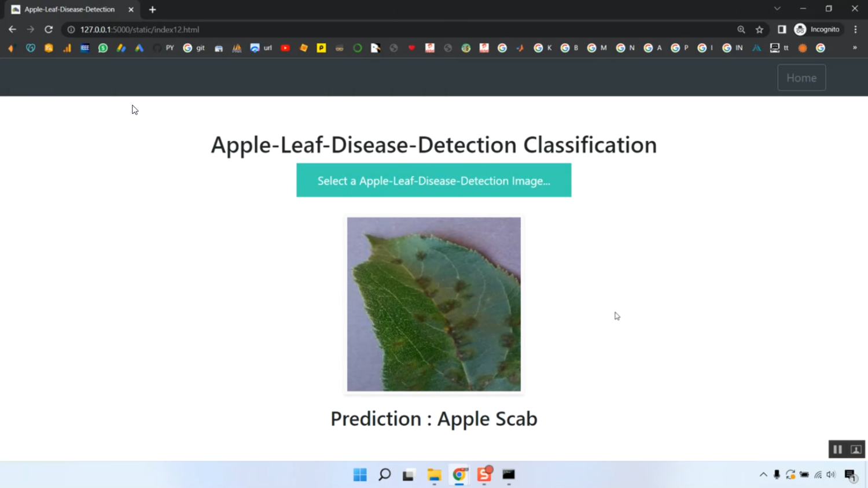The width and height of the screenshot is (868, 488).
Task: Go back to the previous page
Action: click(12, 29)
